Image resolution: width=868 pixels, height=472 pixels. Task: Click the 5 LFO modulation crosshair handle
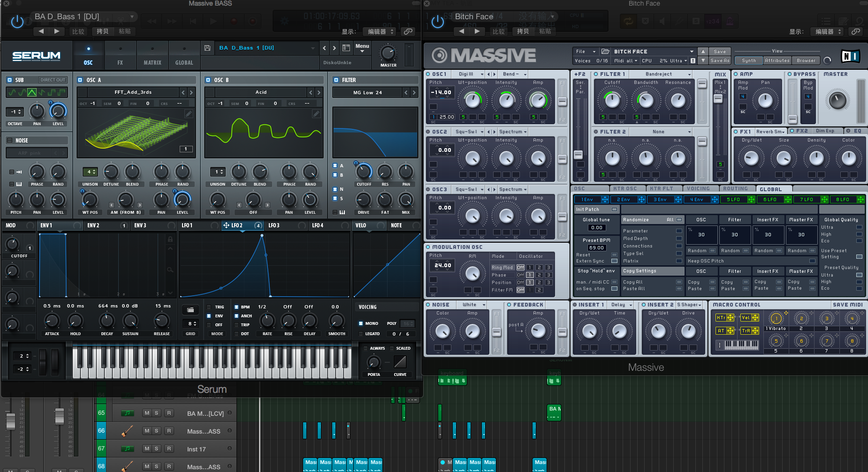click(x=751, y=199)
